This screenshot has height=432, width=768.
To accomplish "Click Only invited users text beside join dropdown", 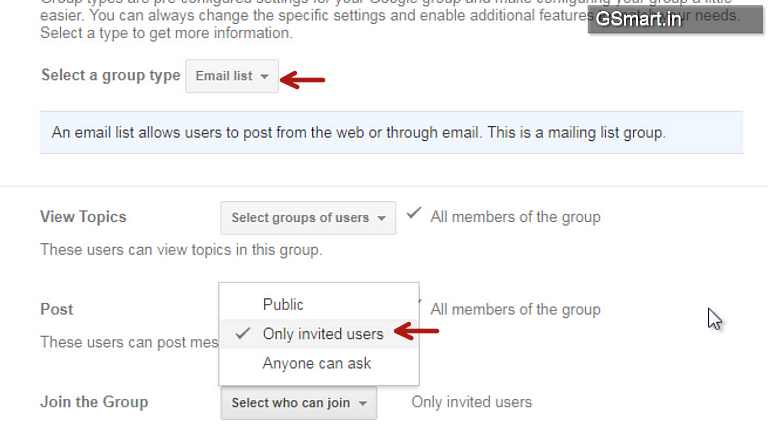I will pos(472,402).
